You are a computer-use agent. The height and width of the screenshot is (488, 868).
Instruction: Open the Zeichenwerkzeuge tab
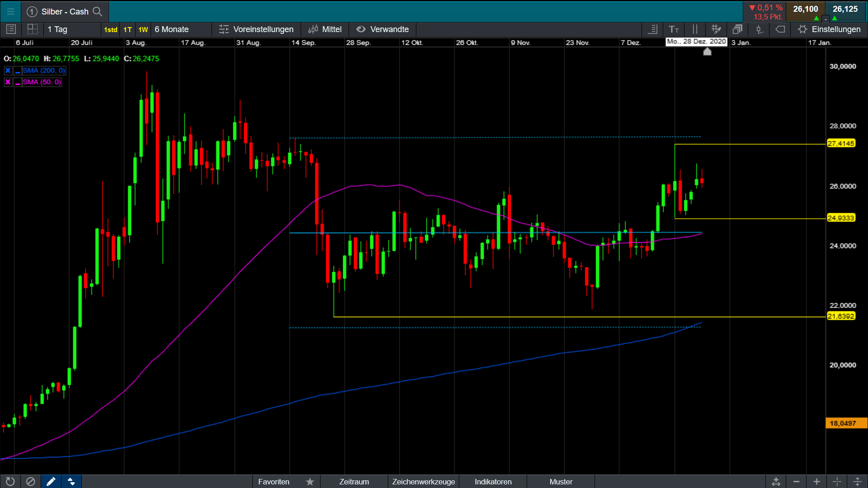pyautogui.click(x=423, y=482)
